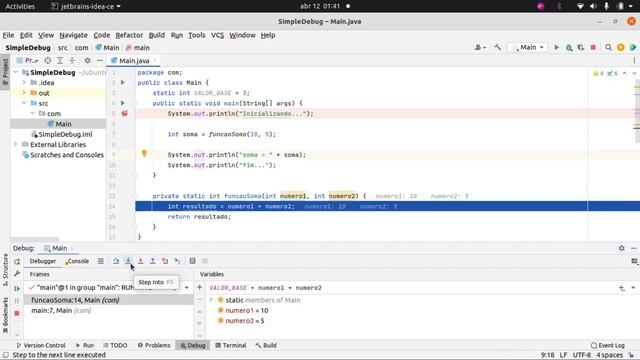Screen dimensions: 640x360
Task: Click Run with Coverage icon
Action: [x=581, y=48]
